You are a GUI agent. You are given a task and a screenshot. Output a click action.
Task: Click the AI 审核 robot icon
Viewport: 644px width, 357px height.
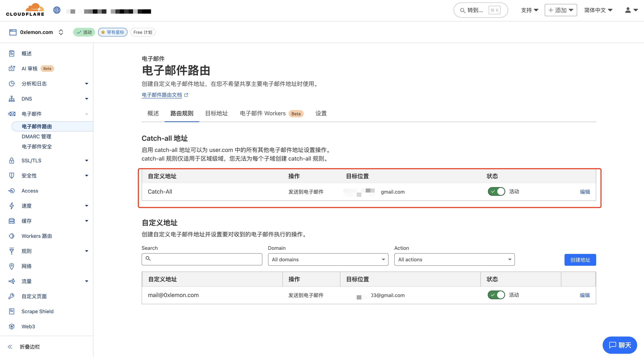(12, 68)
